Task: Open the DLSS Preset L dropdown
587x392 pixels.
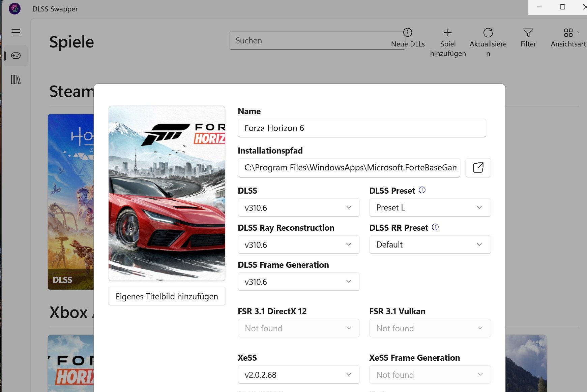Action: click(x=430, y=207)
